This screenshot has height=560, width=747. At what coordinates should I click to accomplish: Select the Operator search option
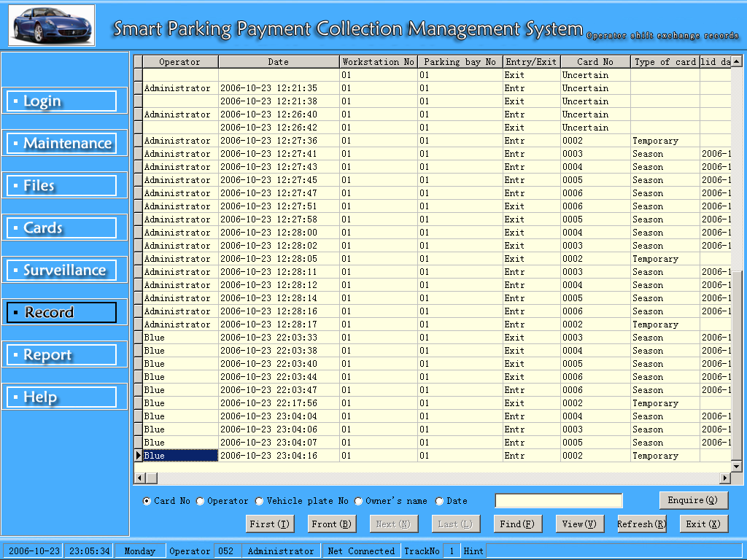[201, 501]
